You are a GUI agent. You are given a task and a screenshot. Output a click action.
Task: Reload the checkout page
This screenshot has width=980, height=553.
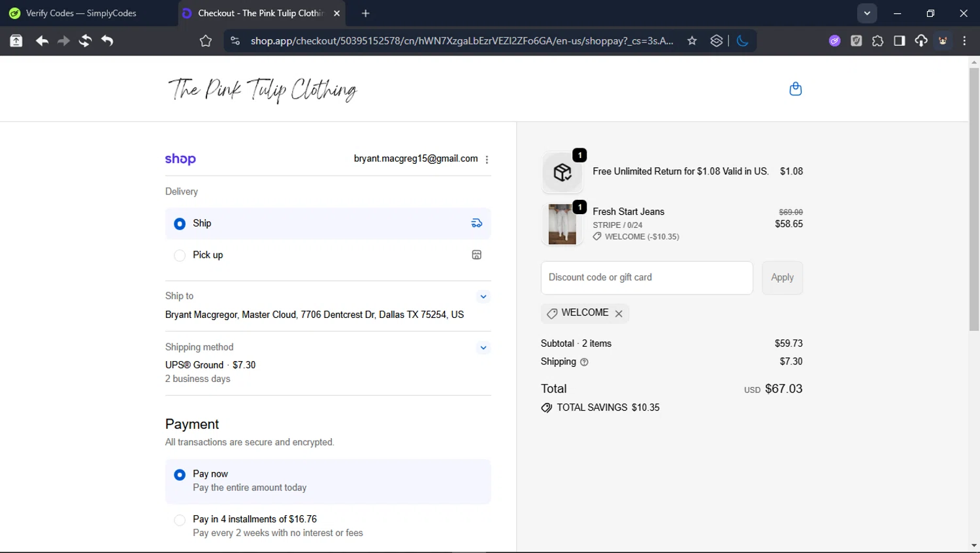click(x=85, y=41)
